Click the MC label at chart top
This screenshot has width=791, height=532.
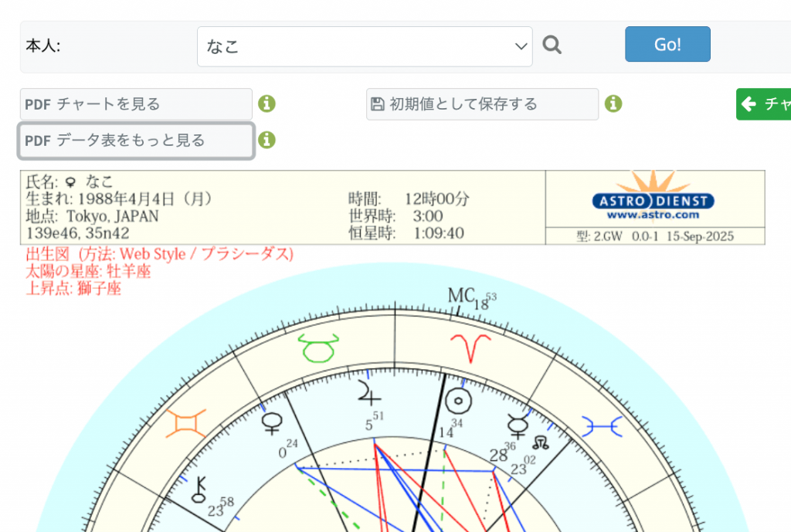461,296
